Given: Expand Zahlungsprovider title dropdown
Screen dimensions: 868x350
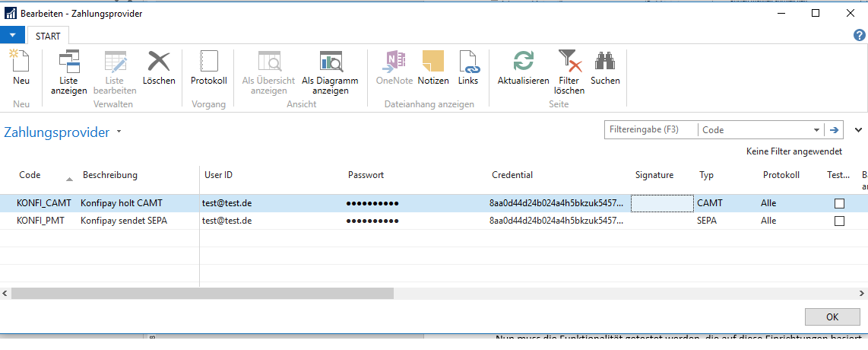Looking at the screenshot, I should click(119, 133).
